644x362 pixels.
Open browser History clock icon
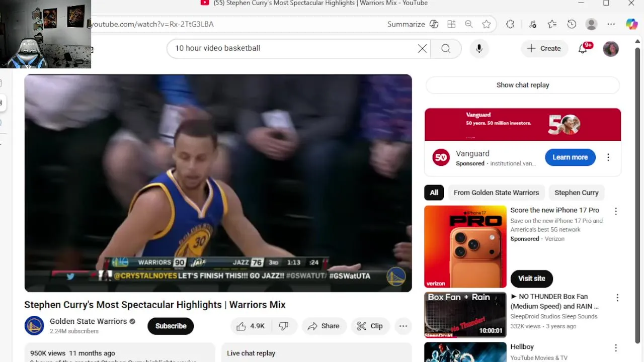(572, 24)
